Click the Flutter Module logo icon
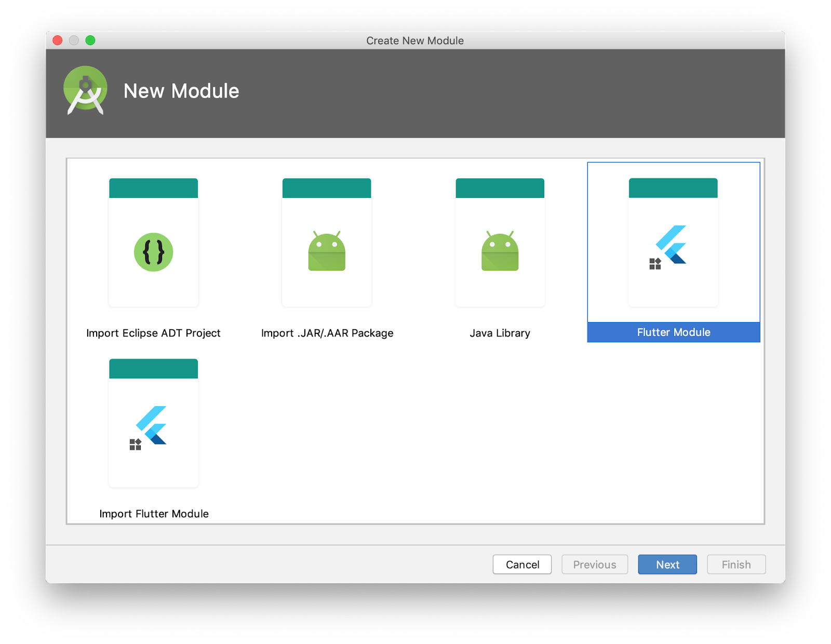Screen dimensions: 831x644 pyautogui.click(x=668, y=247)
